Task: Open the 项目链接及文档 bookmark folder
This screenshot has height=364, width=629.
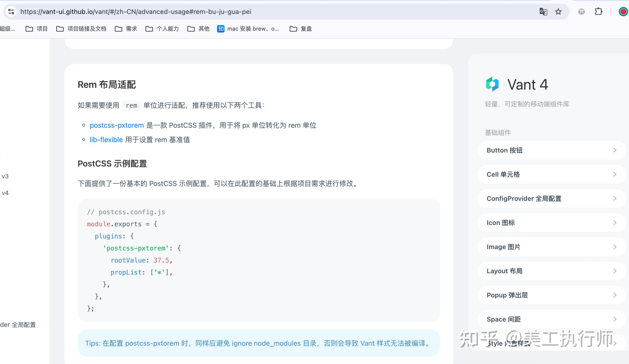Action: 87,29
